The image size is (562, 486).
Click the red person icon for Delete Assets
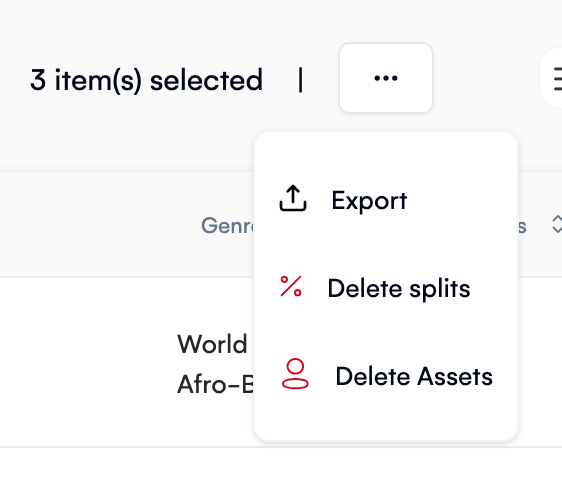click(x=295, y=374)
